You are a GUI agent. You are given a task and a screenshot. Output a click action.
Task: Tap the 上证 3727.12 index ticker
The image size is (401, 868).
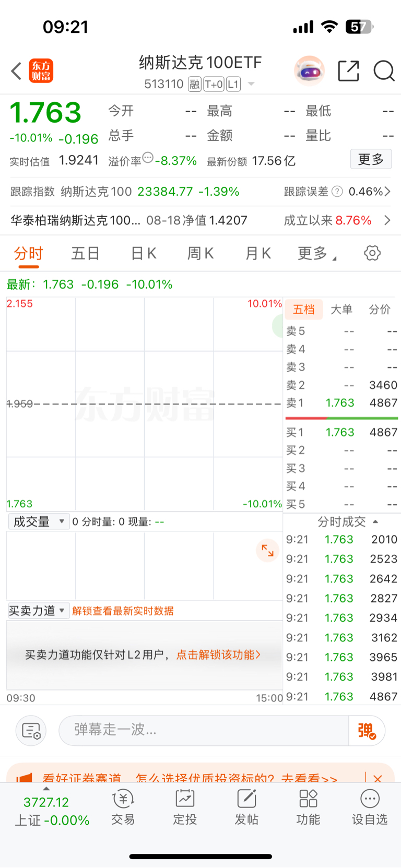click(52, 811)
